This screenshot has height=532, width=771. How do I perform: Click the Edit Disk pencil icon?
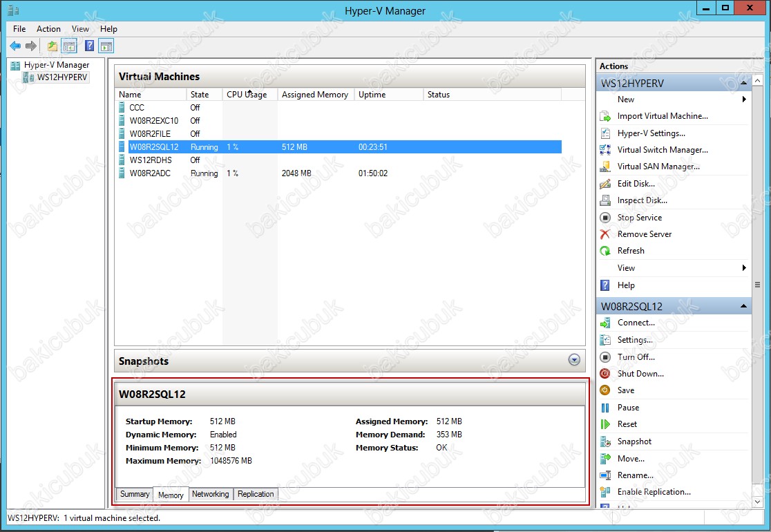[x=605, y=184]
